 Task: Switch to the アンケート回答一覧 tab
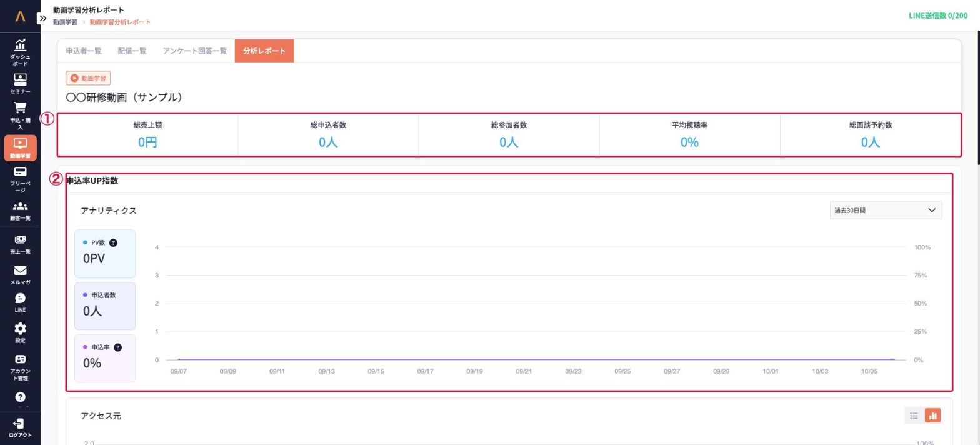(x=194, y=51)
